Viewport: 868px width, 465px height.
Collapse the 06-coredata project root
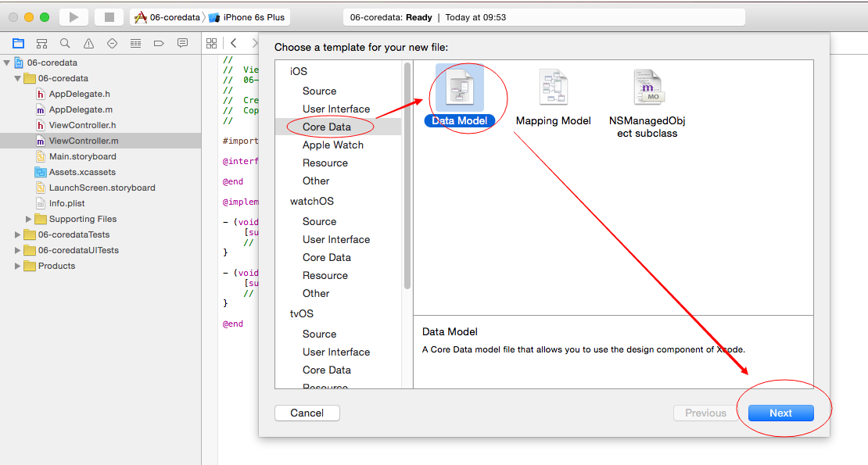(6, 63)
